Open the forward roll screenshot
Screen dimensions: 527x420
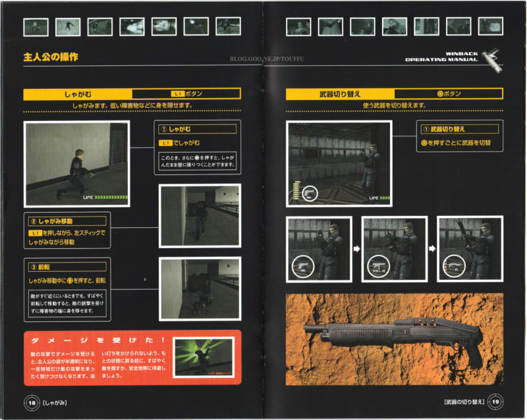click(200, 289)
